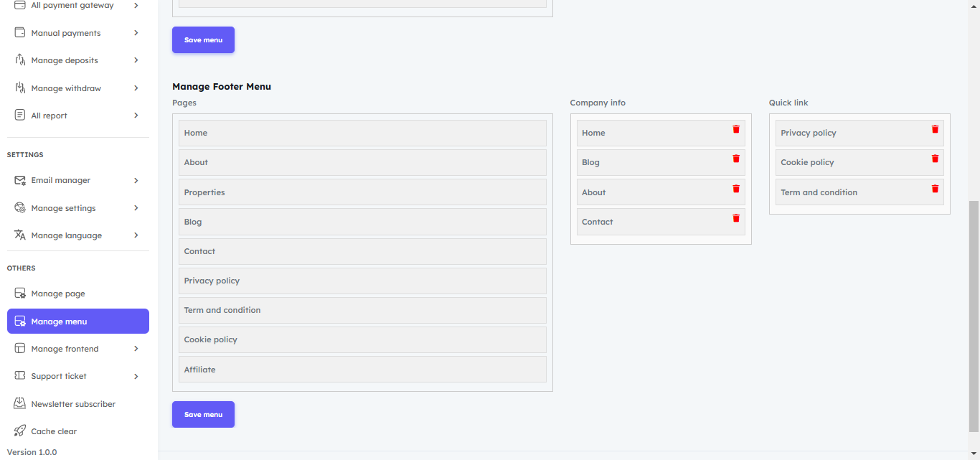
Task: Go to Manage deposits section
Action: point(65,60)
